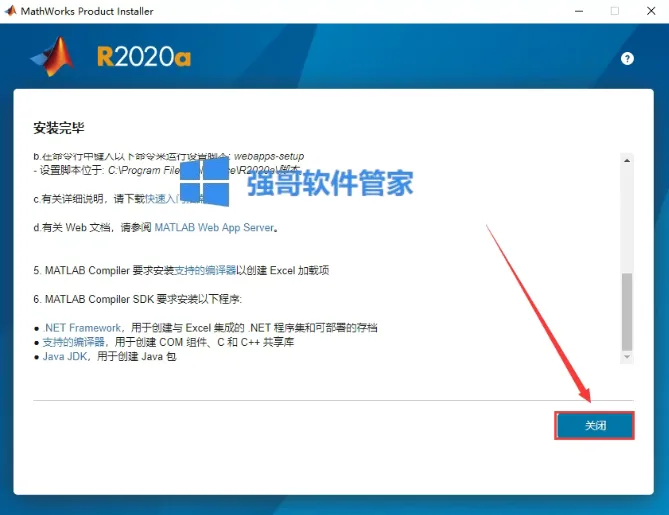Minimize the MathWorks Product Installer window
The width and height of the screenshot is (669, 515).
pos(579,11)
